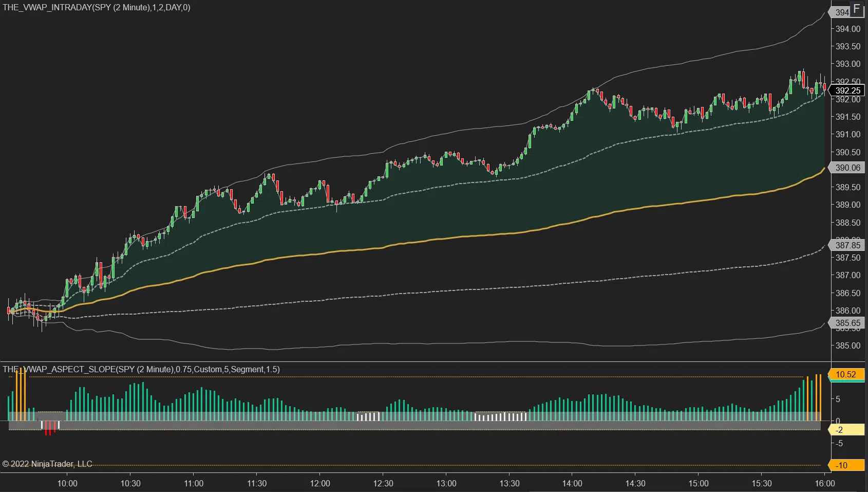Click the 391.00 price axis label
This screenshot has height=492, width=868.
848,134
